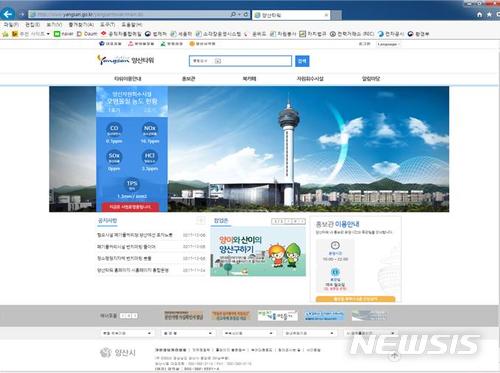Close the 양산타워 browser tab
The width and height of the screenshot is (500, 373).
326,15
